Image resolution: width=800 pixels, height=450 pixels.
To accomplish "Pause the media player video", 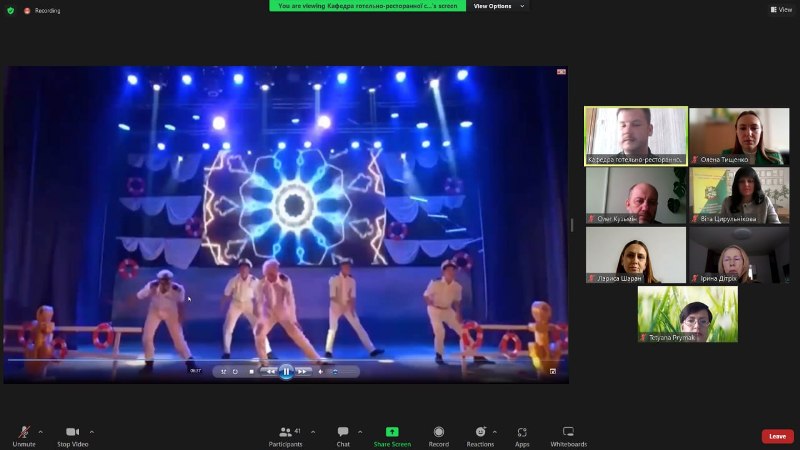I will (x=286, y=371).
